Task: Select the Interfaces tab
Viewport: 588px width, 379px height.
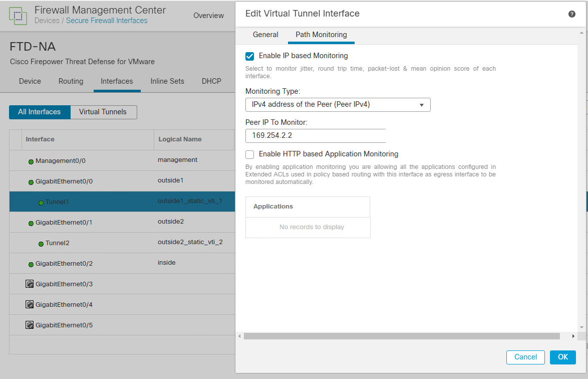Action: pyautogui.click(x=117, y=81)
